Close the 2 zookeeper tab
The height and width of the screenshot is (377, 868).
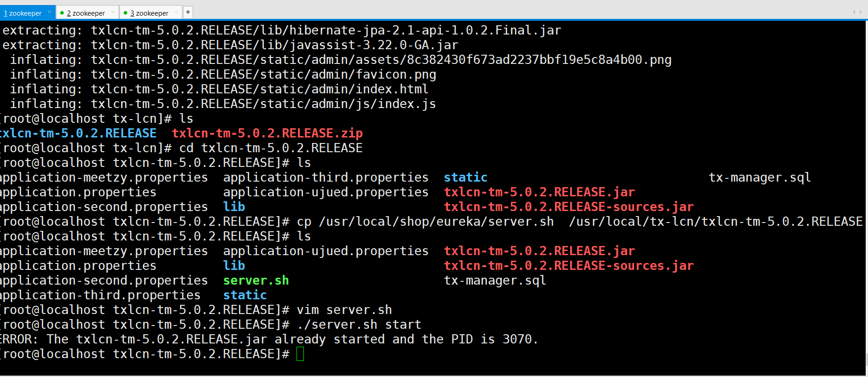pos(113,12)
